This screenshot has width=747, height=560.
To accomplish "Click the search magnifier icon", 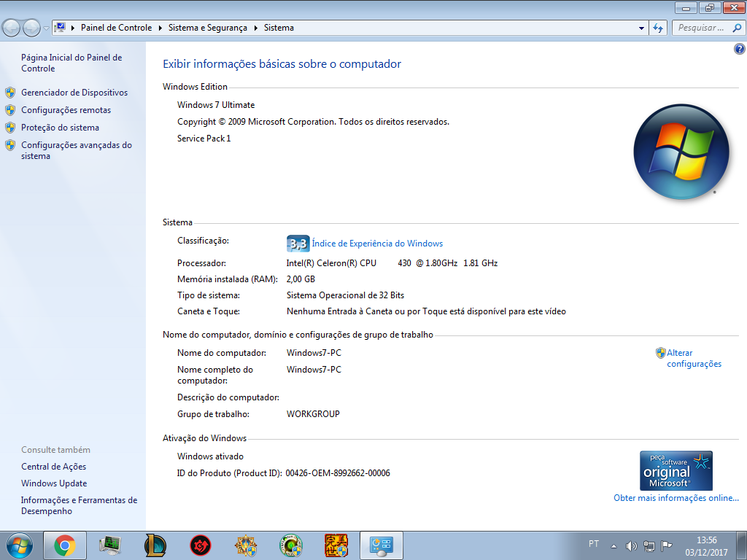I will coord(737,28).
